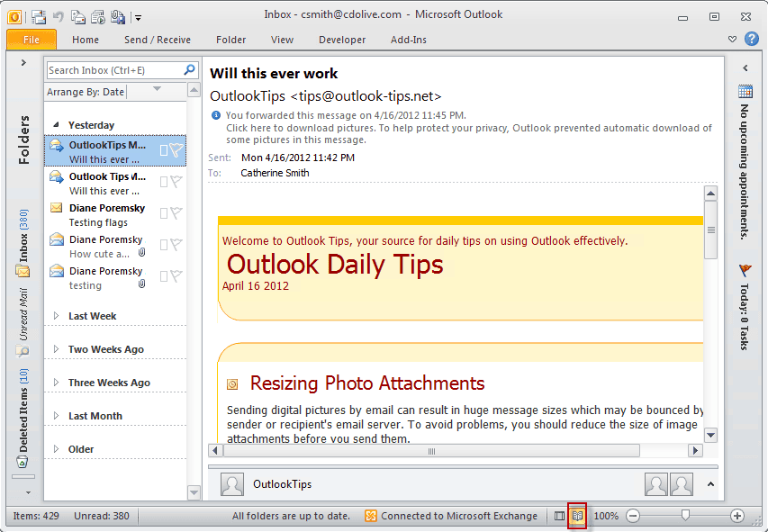
Task: Switch to Normal view icon in status bar
Action: point(559,515)
